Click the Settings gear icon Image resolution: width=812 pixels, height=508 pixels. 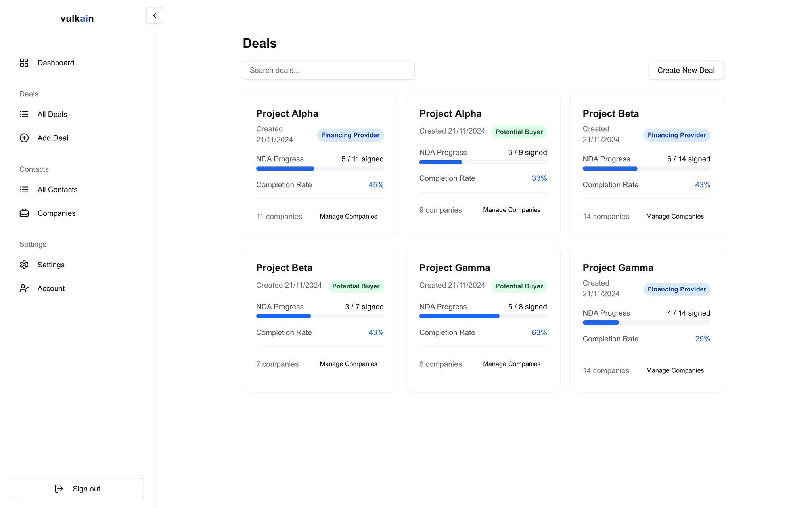point(24,265)
